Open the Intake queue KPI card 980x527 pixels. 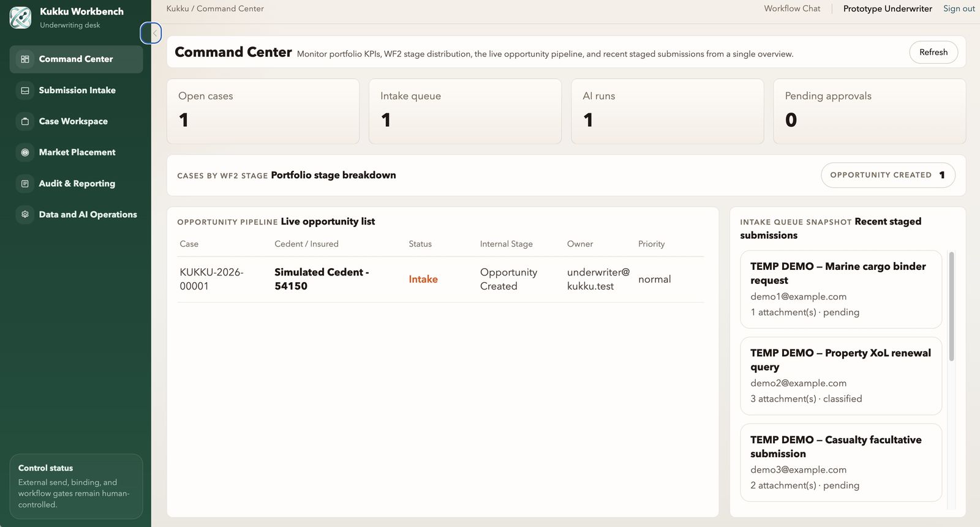465,111
